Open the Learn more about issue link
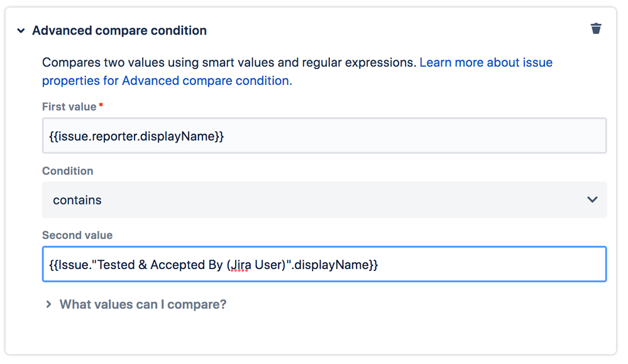The height and width of the screenshot is (364, 628). point(486,62)
